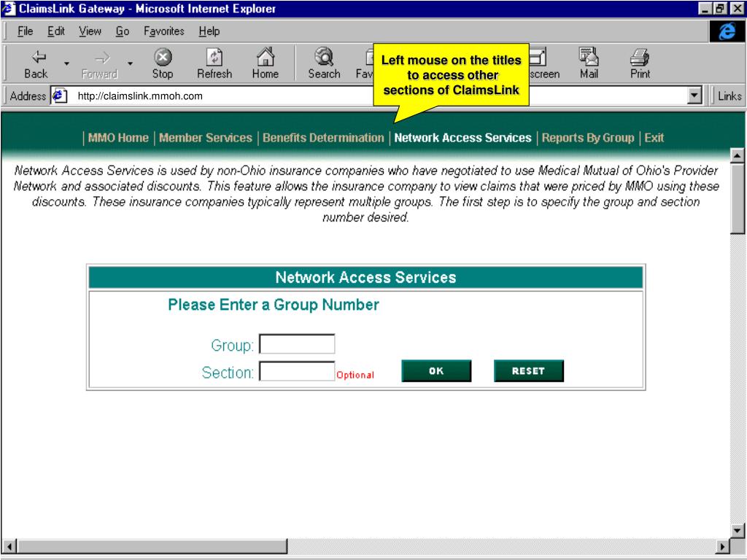Viewport: 747px width, 560px height.
Task: Click the horizontal scrollbar right arrow
Action: pyautogui.click(x=723, y=546)
